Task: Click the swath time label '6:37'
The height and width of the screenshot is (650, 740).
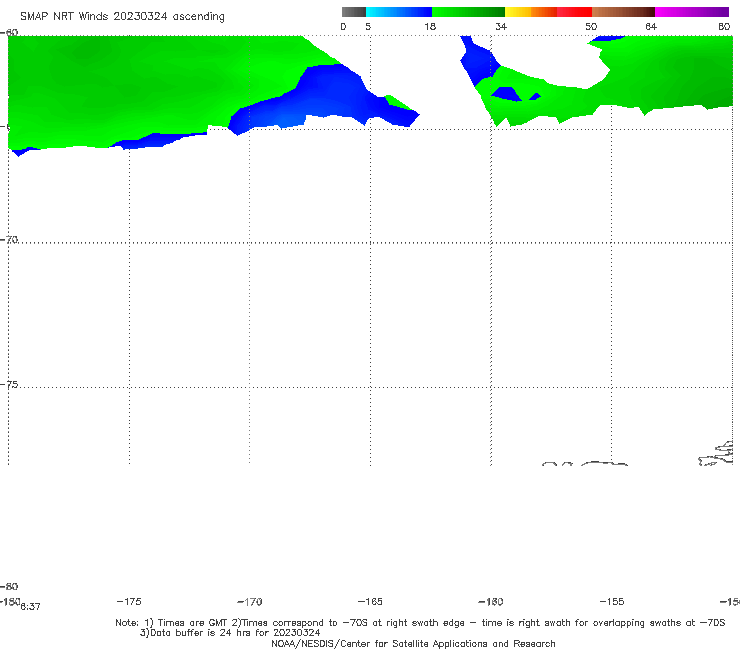Action: click(30, 607)
